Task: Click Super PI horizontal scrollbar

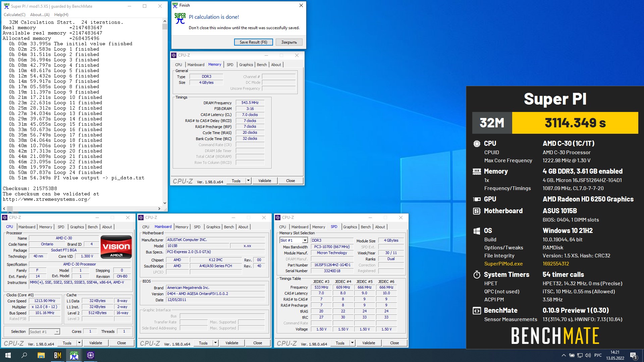Action: (82, 208)
